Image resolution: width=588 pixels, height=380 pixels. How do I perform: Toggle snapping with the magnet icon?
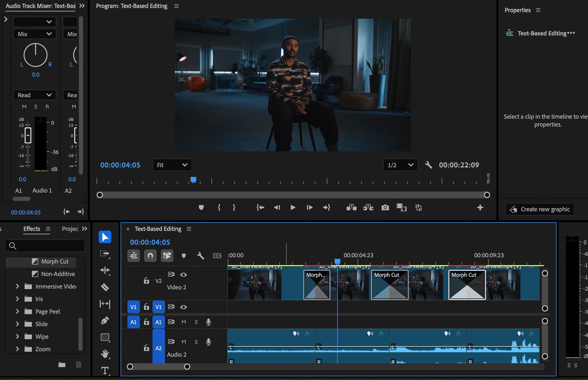pyautogui.click(x=150, y=256)
